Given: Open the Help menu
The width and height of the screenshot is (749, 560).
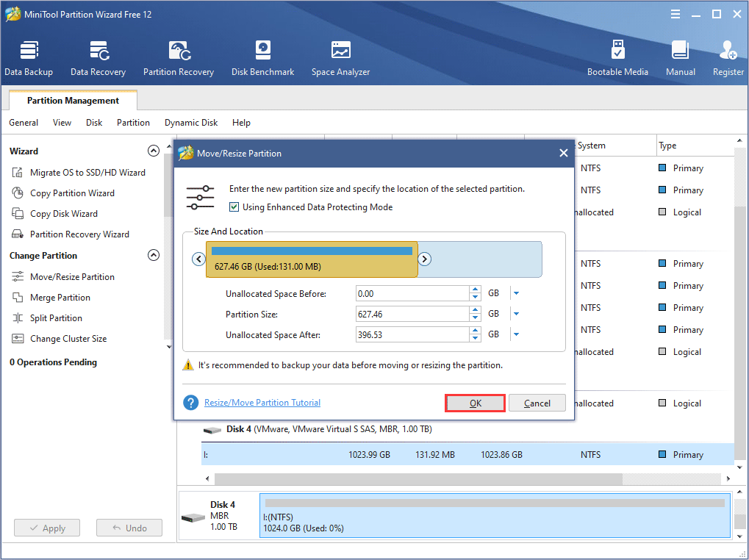Looking at the screenshot, I should pos(241,123).
